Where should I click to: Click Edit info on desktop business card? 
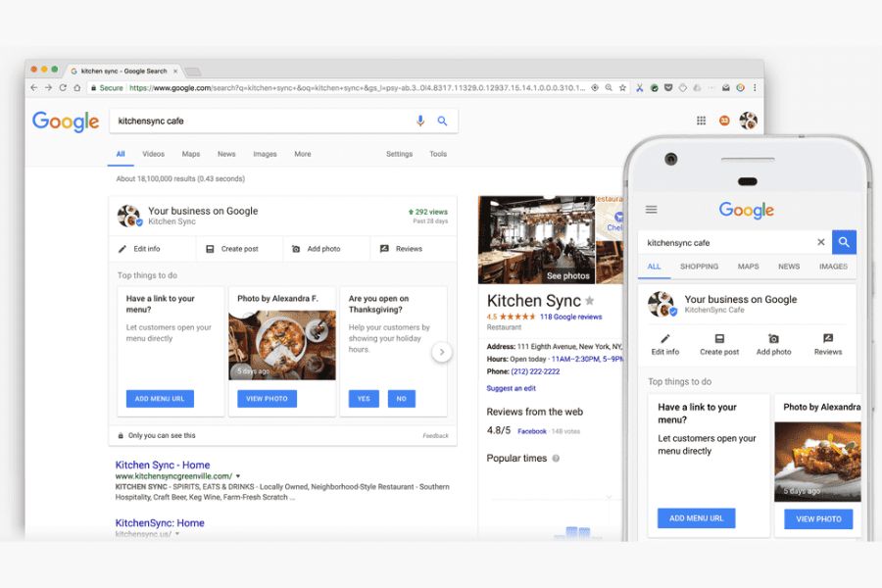point(139,249)
